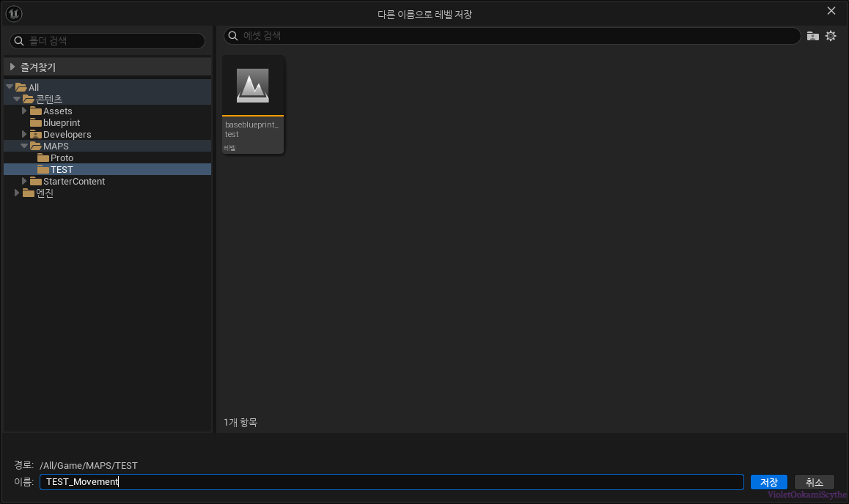Click the Proto folder icon

click(x=43, y=158)
